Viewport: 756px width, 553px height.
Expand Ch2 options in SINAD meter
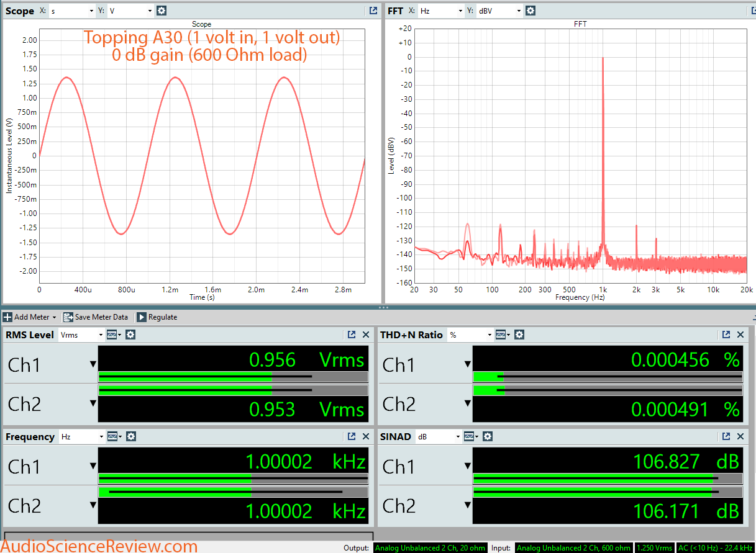point(468,505)
